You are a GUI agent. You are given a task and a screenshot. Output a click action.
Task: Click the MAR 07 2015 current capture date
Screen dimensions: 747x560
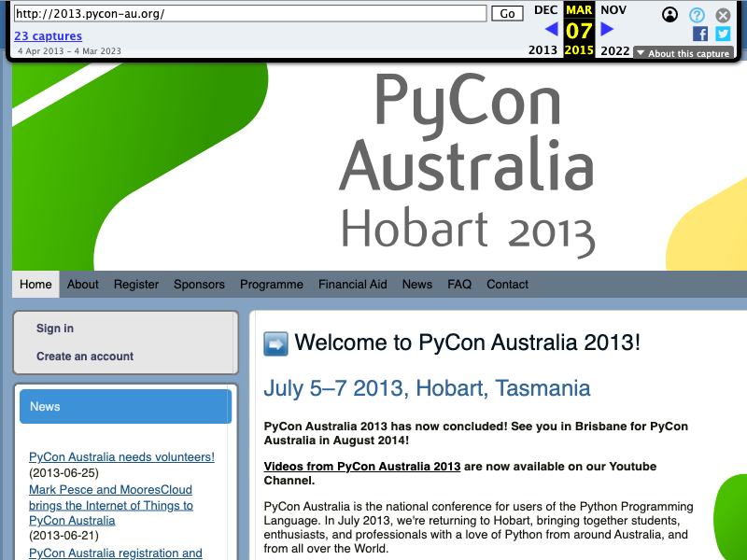click(579, 30)
